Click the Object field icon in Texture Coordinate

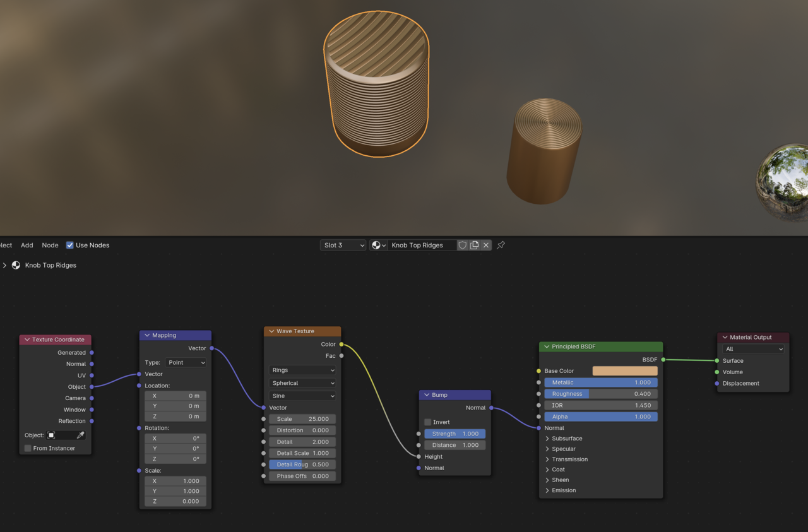(x=52, y=435)
